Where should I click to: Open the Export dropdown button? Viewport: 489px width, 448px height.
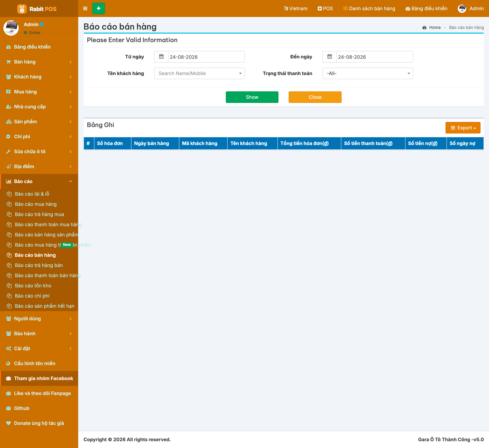463,128
